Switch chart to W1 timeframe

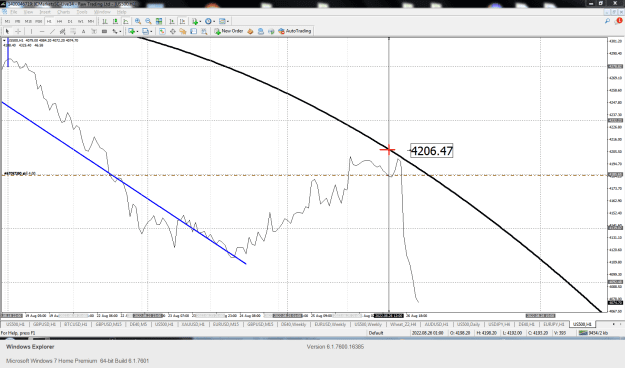(81, 21)
